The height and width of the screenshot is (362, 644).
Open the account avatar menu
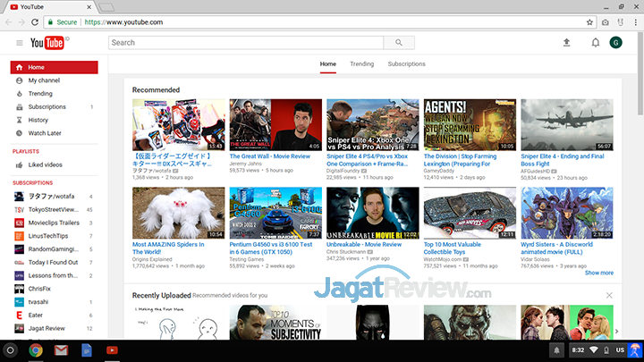click(615, 43)
